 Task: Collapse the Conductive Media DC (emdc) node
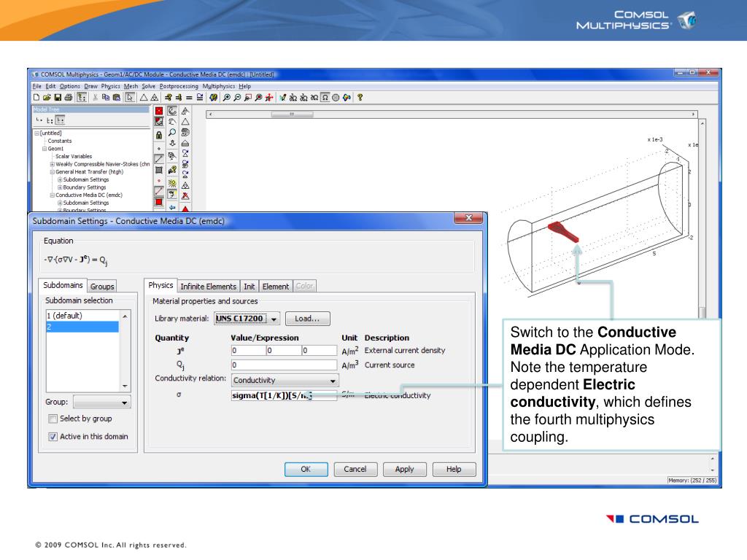pos(52,195)
